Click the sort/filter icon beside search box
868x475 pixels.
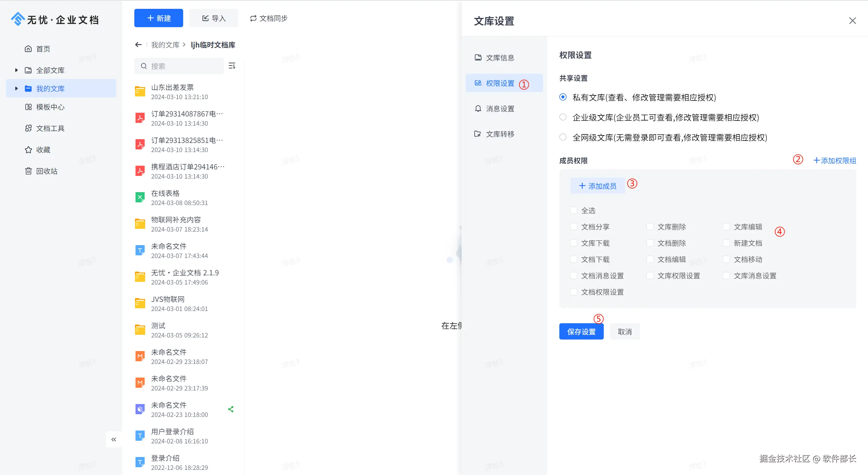232,66
